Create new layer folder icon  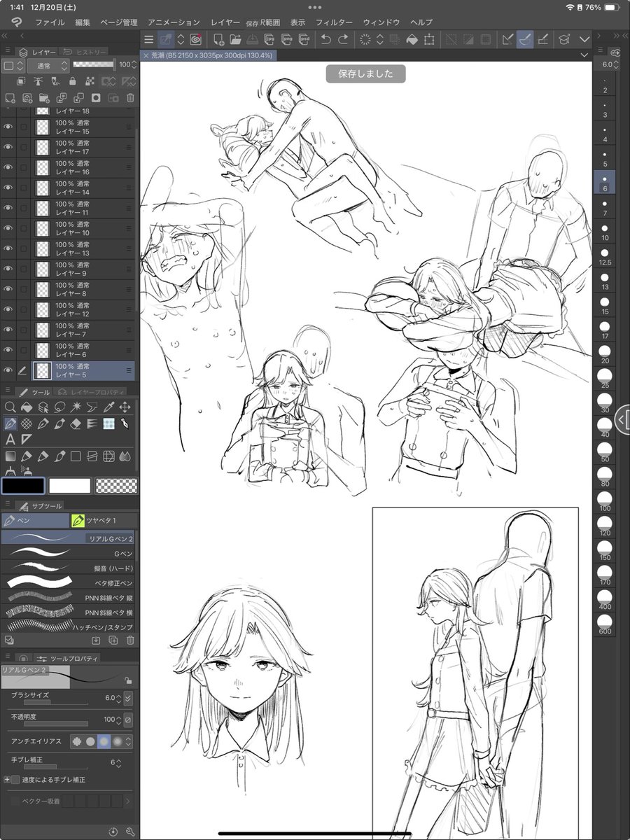(44, 98)
